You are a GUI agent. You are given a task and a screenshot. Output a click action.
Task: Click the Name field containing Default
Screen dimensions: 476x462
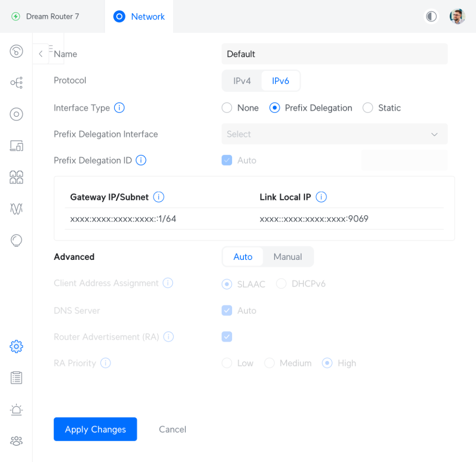click(334, 54)
